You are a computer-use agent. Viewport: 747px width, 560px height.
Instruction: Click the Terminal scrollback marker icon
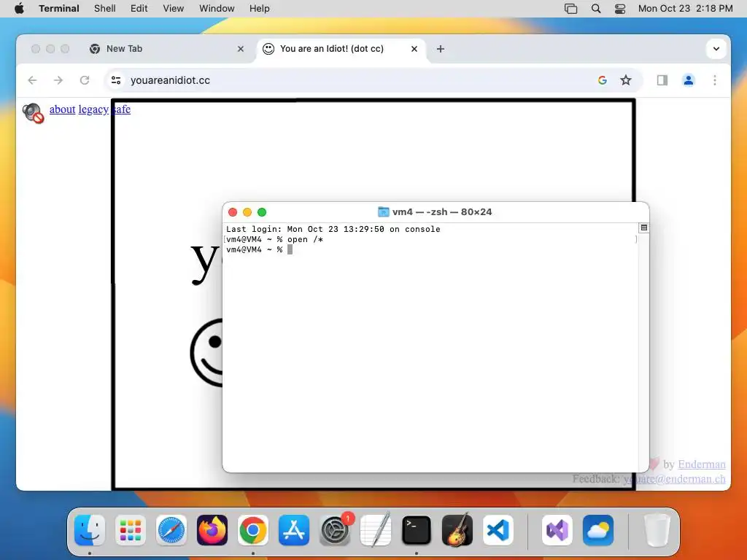tap(643, 228)
